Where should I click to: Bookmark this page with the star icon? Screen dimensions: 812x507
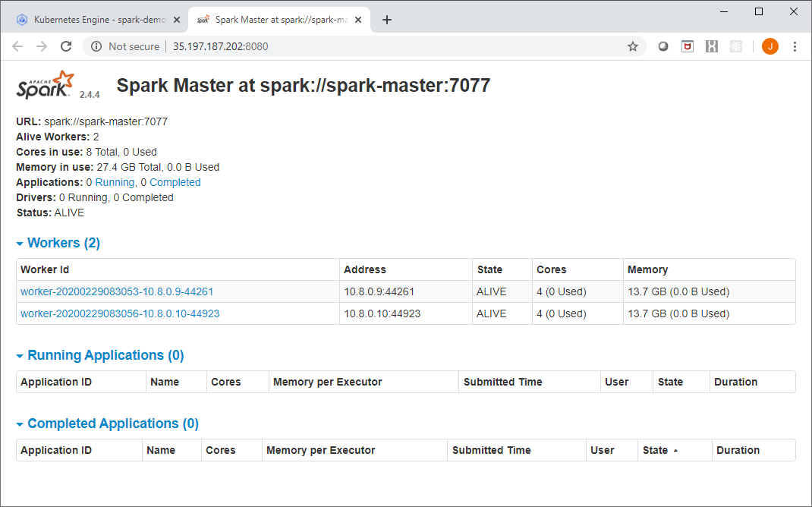click(x=633, y=46)
